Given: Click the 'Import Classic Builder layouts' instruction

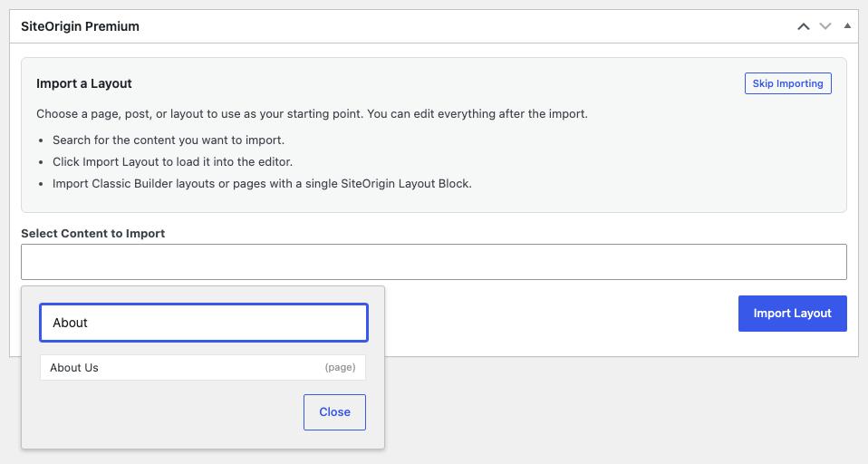Looking at the screenshot, I should click(262, 183).
